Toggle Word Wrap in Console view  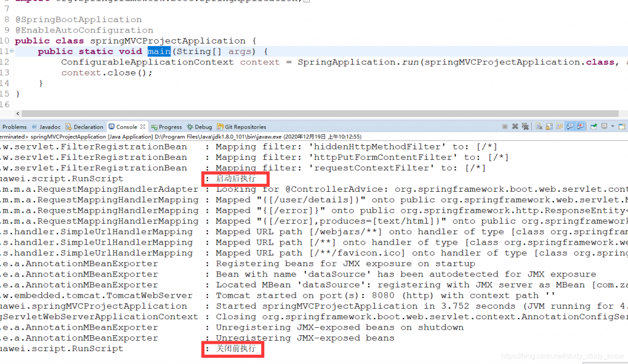557,126
